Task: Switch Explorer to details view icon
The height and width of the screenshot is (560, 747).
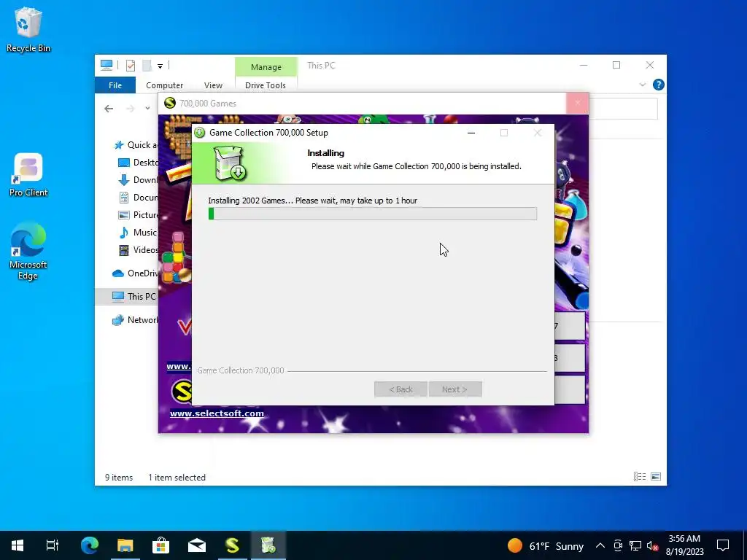Action: click(x=639, y=477)
